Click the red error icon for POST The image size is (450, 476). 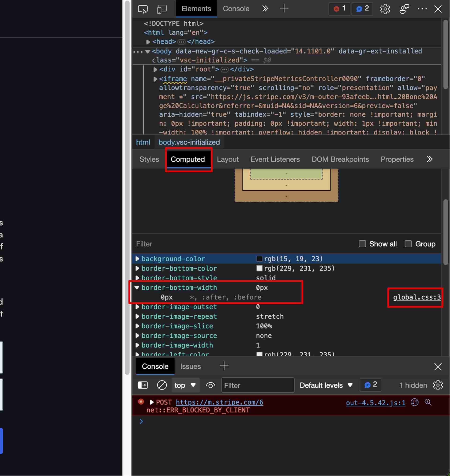click(x=141, y=402)
